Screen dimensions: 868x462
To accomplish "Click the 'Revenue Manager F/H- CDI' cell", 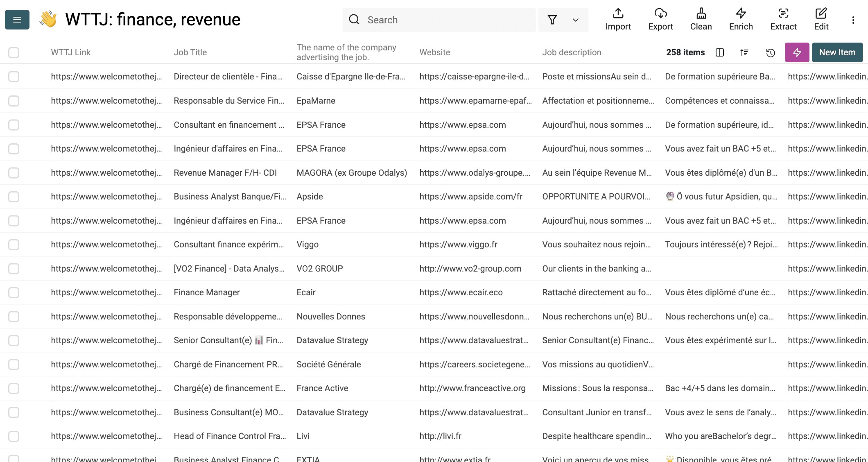I will tap(225, 173).
